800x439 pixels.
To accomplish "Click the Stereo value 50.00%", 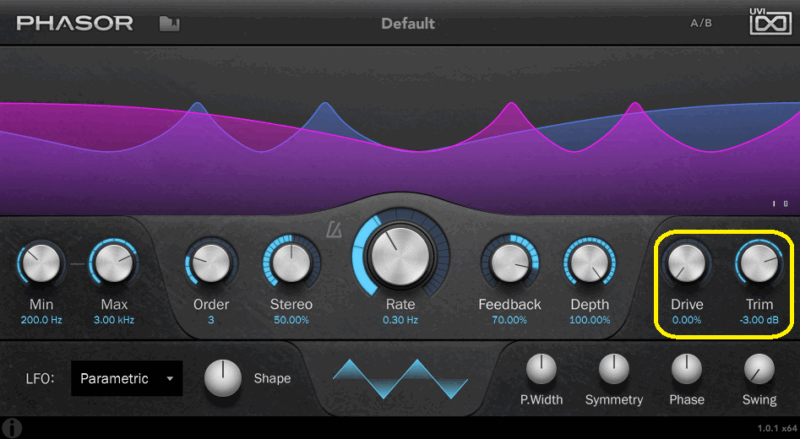I will click(291, 320).
